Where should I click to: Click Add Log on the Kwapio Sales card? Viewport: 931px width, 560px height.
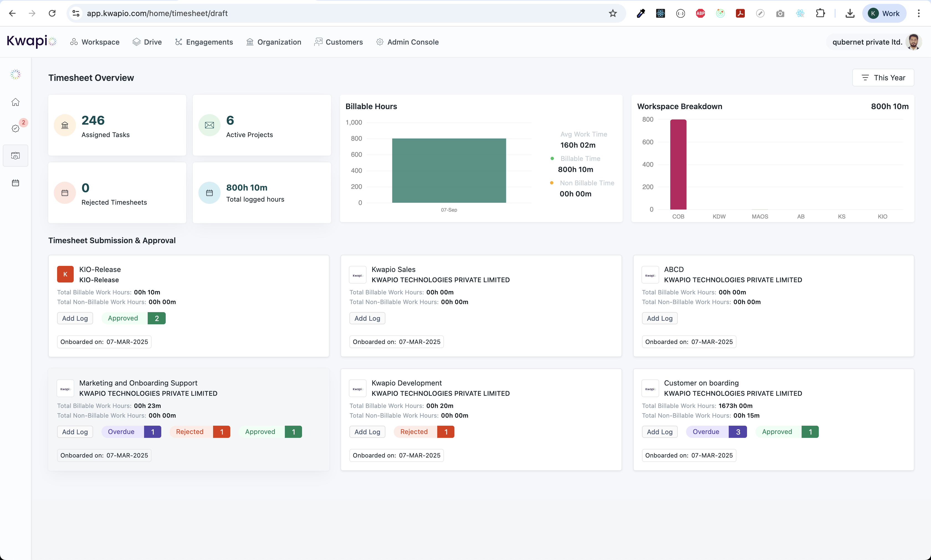(367, 318)
